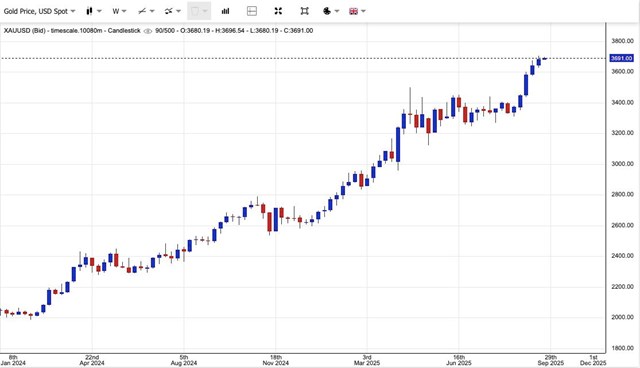Open the color theme palette dropdown
640x368 pixels.
point(331,11)
